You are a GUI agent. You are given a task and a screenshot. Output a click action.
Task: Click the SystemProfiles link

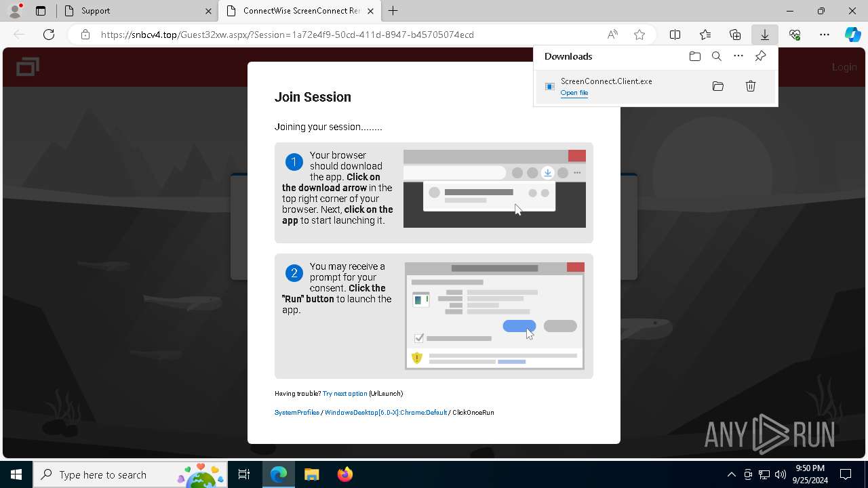[296, 413]
